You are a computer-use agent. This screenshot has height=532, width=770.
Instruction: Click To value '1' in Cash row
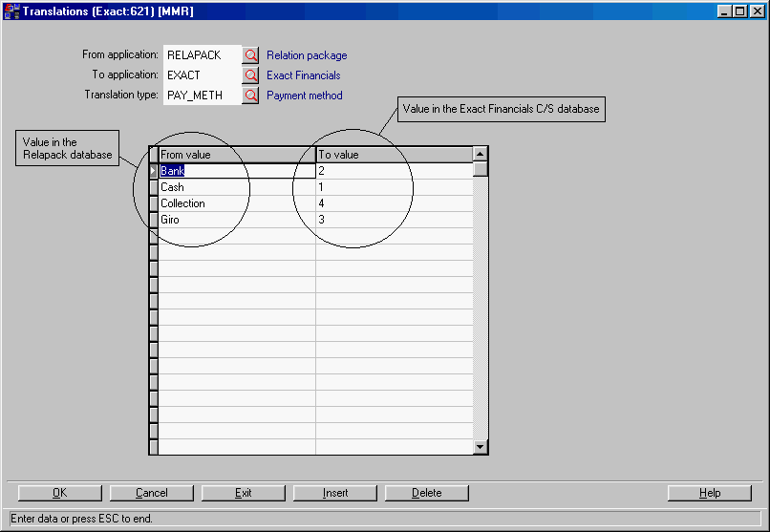pos(395,187)
